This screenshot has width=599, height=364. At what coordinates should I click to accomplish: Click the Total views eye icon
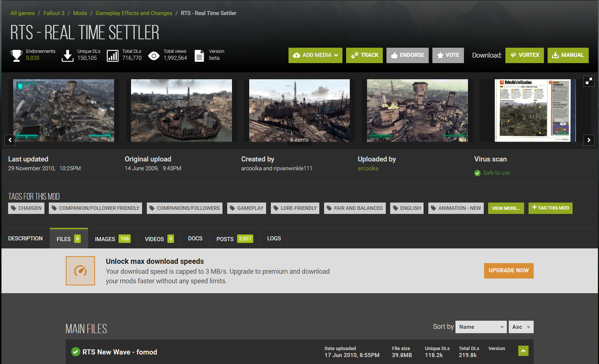[154, 56]
